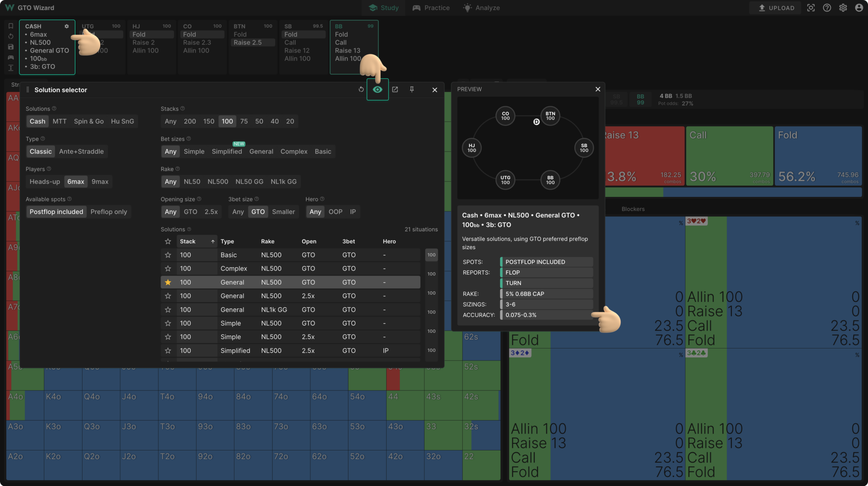Close the PREVIEW panel

tap(598, 89)
